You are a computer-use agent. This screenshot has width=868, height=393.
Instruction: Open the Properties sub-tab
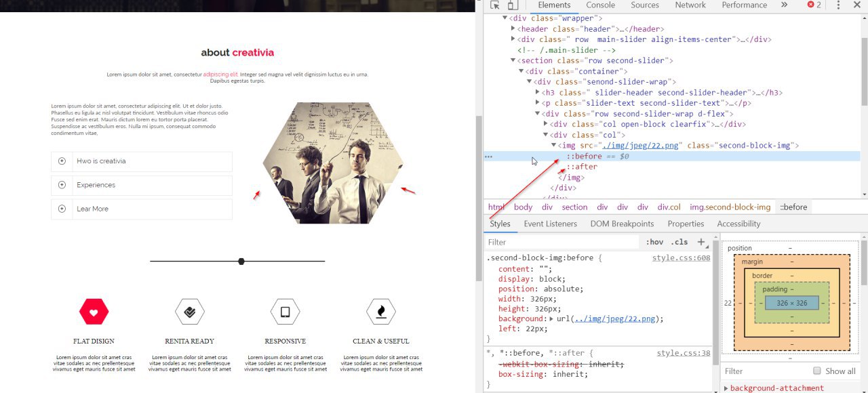(686, 224)
